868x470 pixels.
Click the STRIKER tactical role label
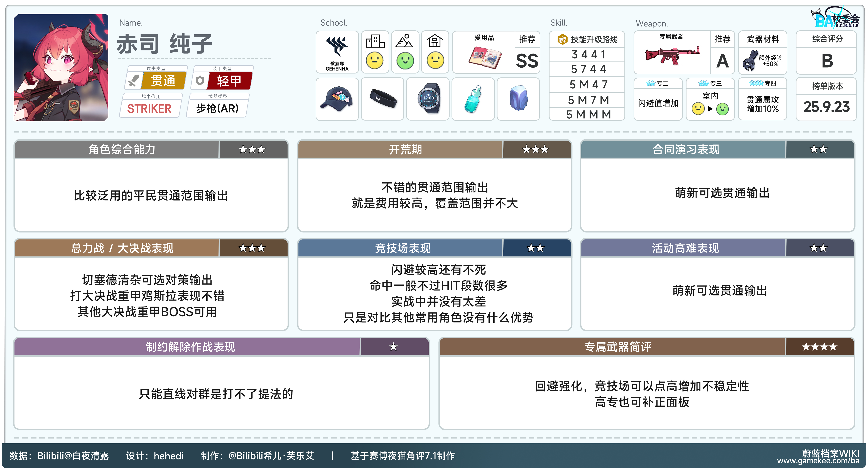[149, 109]
